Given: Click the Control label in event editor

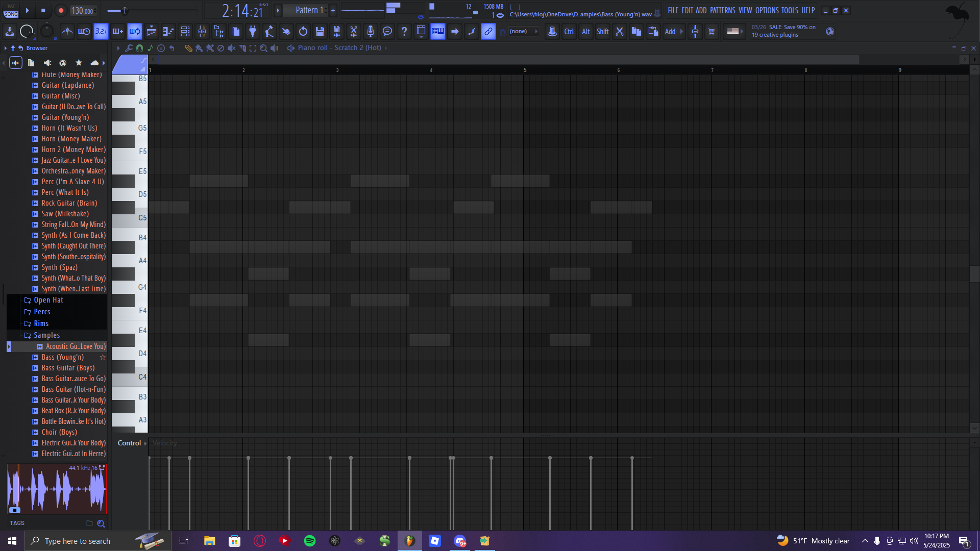Looking at the screenshot, I should tap(129, 443).
